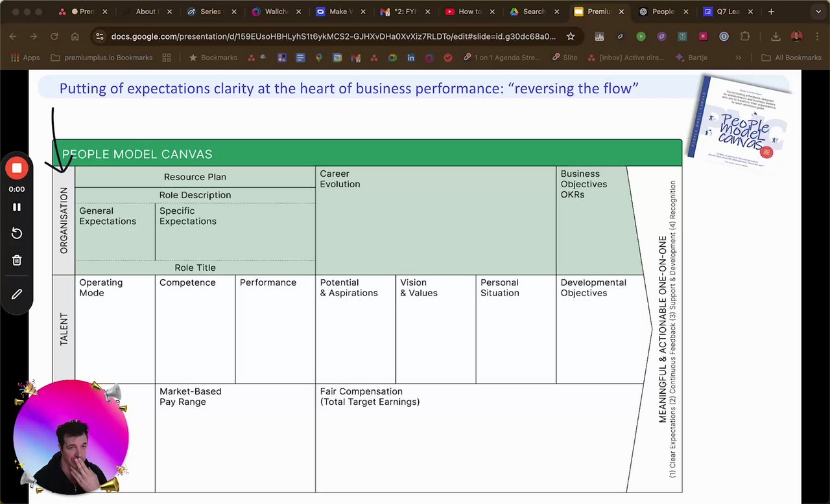Switch to the "Q7 Lea" tab
The image size is (830, 504).
tap(722, 12)
